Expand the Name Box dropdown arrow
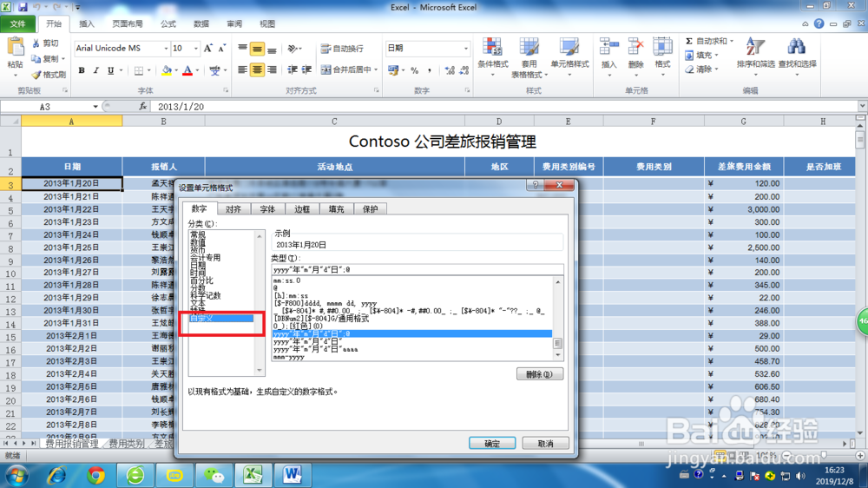The height and width of the screenshot is (488, 868). pyautogui.click(x=95, y=106)
